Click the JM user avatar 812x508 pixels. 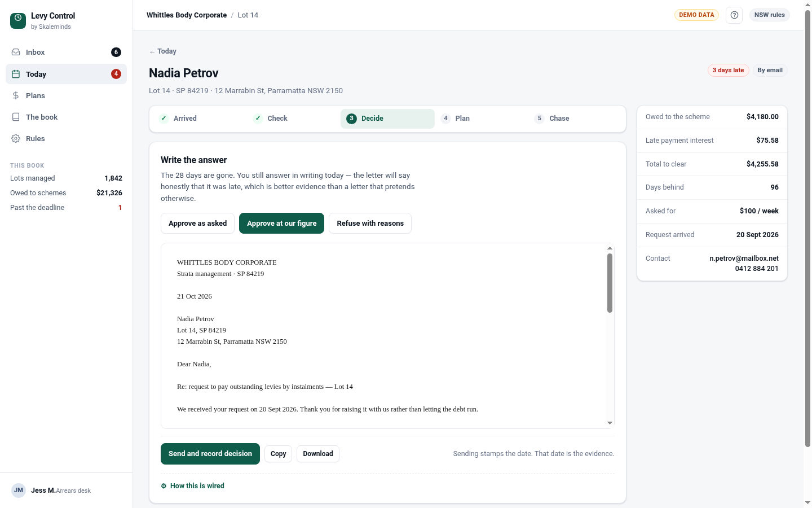click(x=19, y=490)
